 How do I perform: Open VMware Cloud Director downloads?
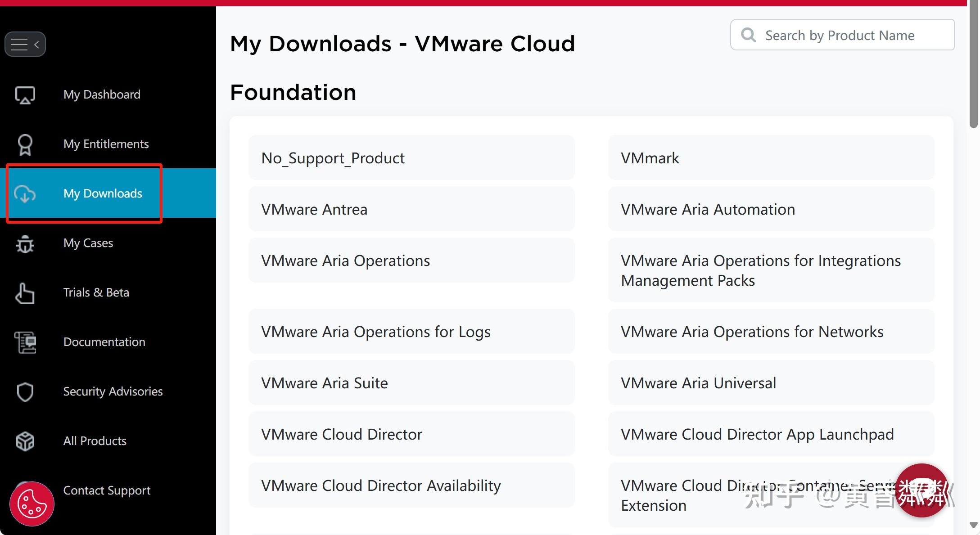341,434
